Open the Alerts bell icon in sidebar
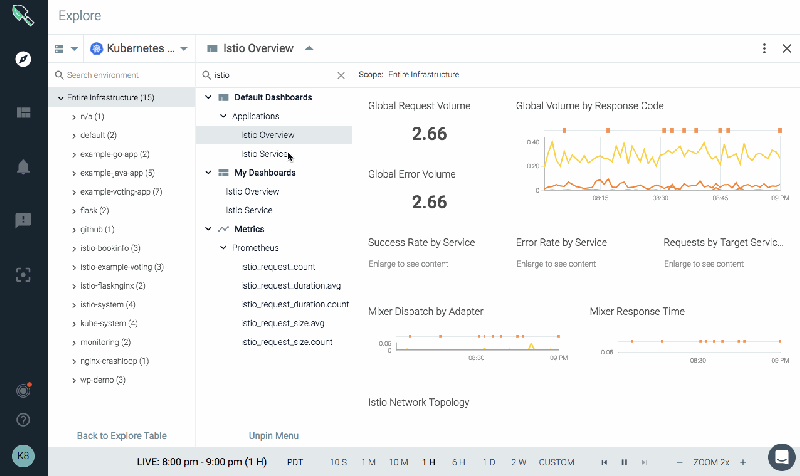This screenshot has width=800, height=476. [x=23, y=167]
